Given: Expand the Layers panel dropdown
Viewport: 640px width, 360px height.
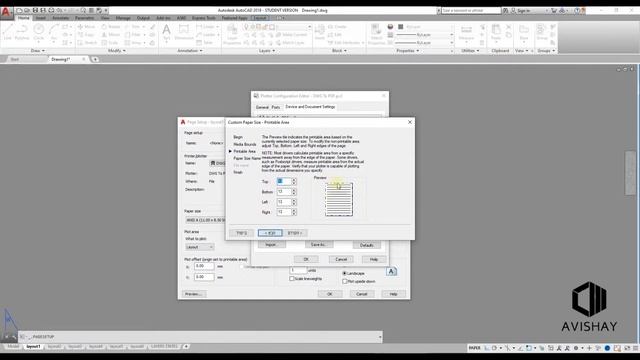Looking at the screenshot, I should [267, 51].
